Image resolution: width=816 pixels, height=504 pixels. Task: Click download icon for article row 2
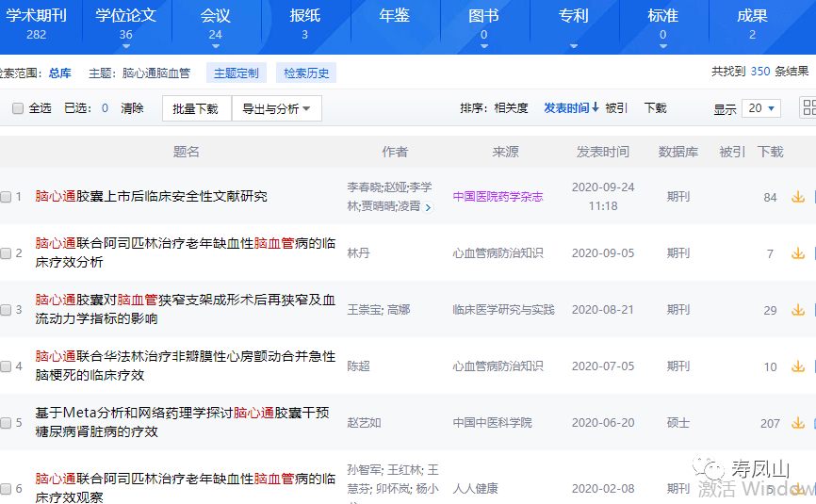(797, 253)
